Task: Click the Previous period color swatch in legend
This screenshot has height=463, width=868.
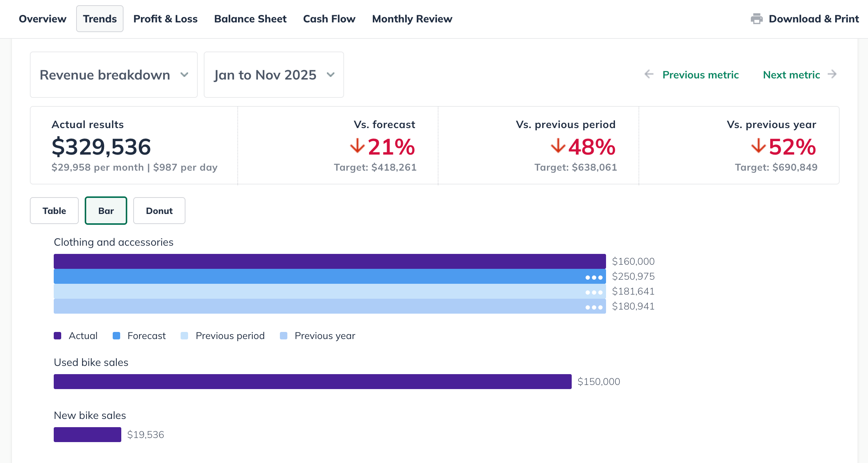Action: pos(184,335)
